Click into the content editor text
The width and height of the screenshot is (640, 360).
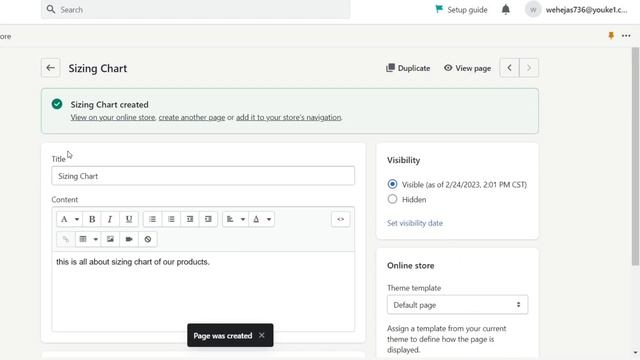pyautogui.click(x=133, y=262)
